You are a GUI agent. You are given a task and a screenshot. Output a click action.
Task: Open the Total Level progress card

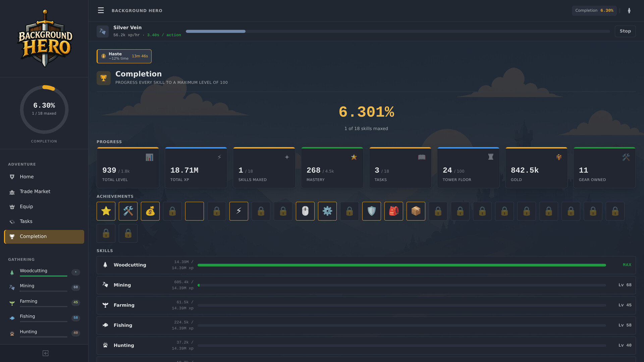pos(128,168)
